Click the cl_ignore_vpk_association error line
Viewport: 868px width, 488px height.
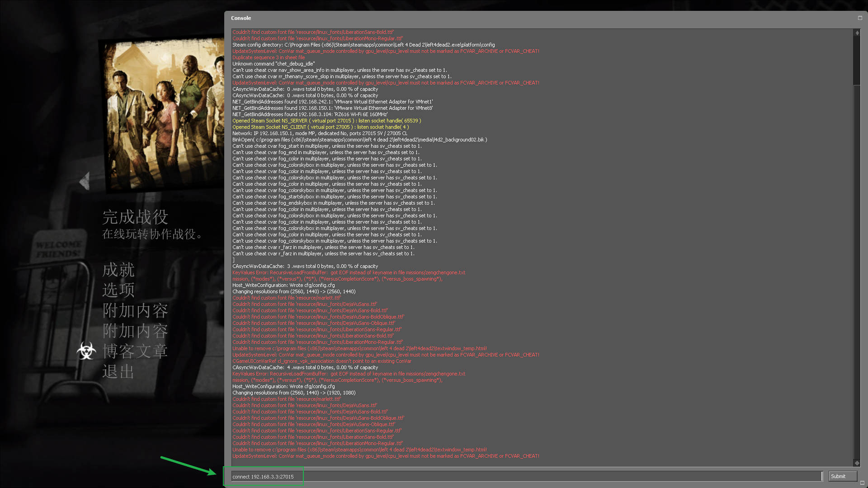(322, 361)
